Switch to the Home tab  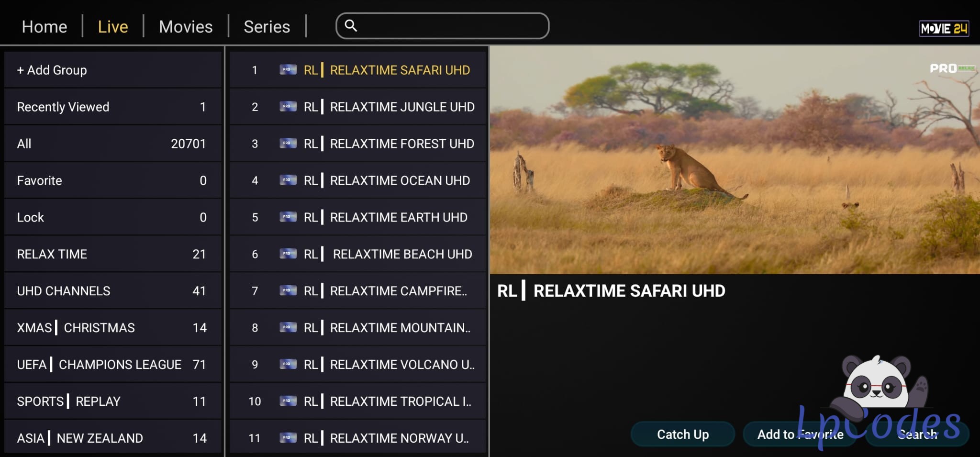tap(45, 27)
